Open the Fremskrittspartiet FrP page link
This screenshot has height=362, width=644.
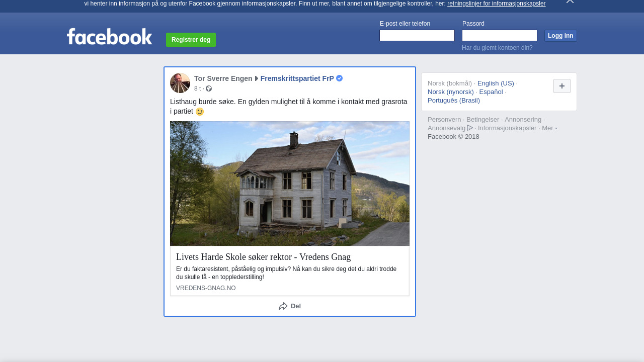[x=297, y=78]
